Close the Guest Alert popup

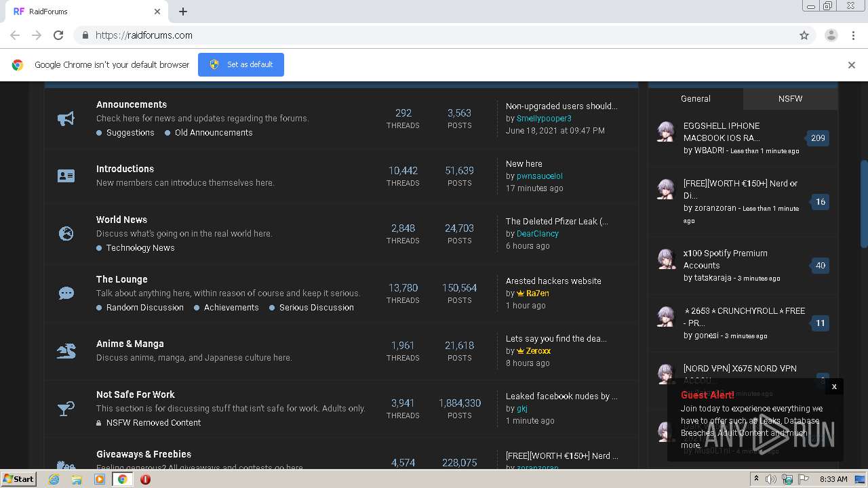point(834,386)
